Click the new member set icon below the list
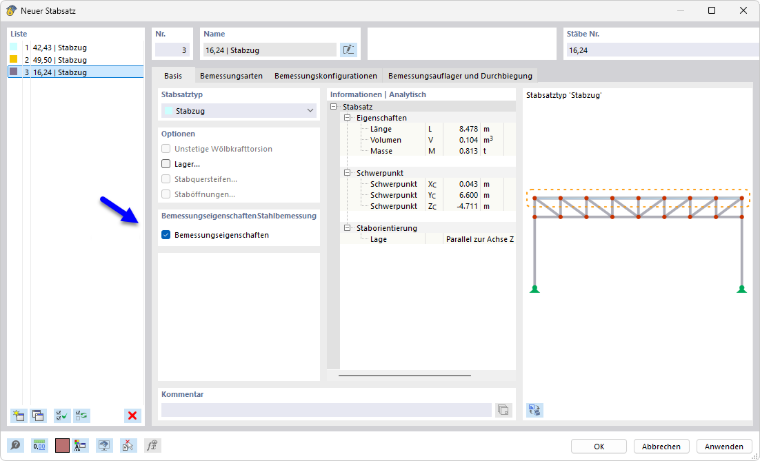This screenshot has width=760, height=461. point(18,415)
